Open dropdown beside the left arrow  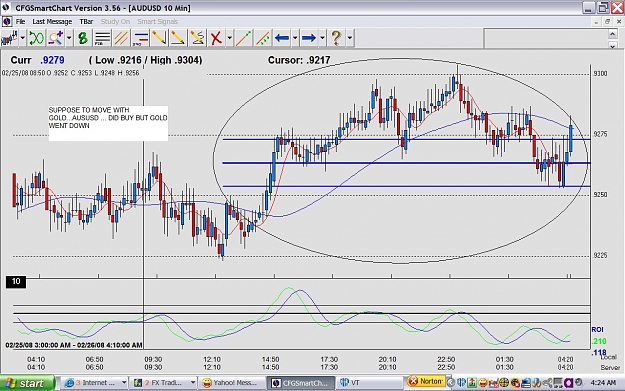pos(295,38)
